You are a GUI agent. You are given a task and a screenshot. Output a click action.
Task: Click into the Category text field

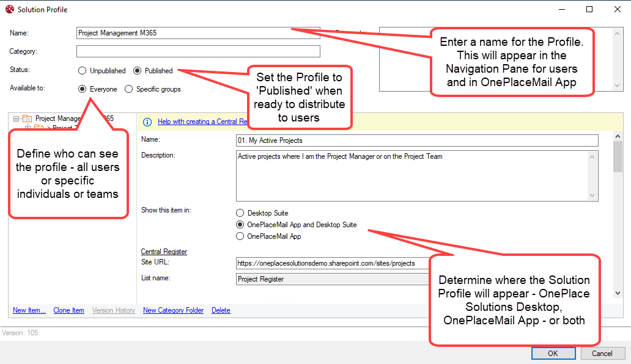pos(198,51)
